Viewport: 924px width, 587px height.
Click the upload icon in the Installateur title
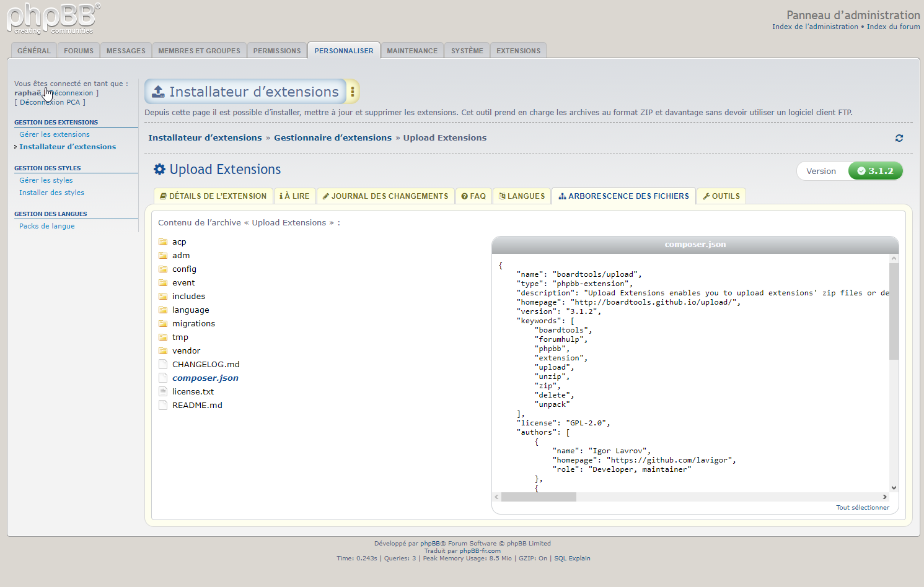click(159, 92)
